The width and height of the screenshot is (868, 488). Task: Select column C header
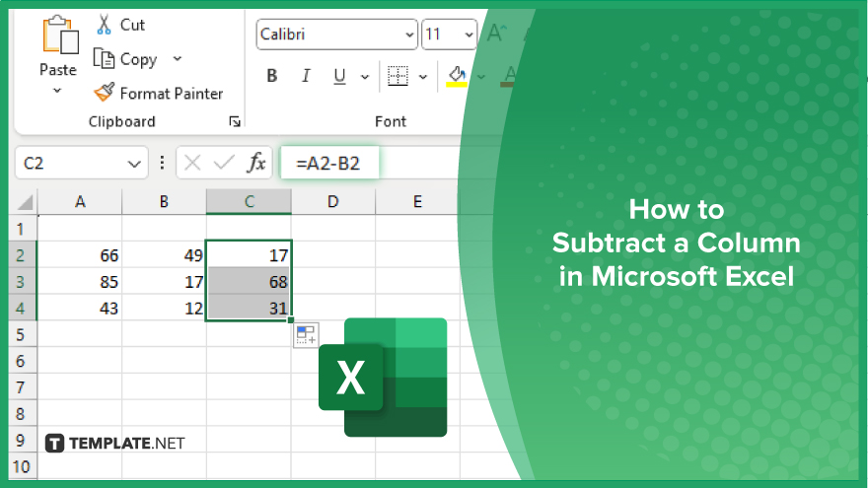[249, 201]
